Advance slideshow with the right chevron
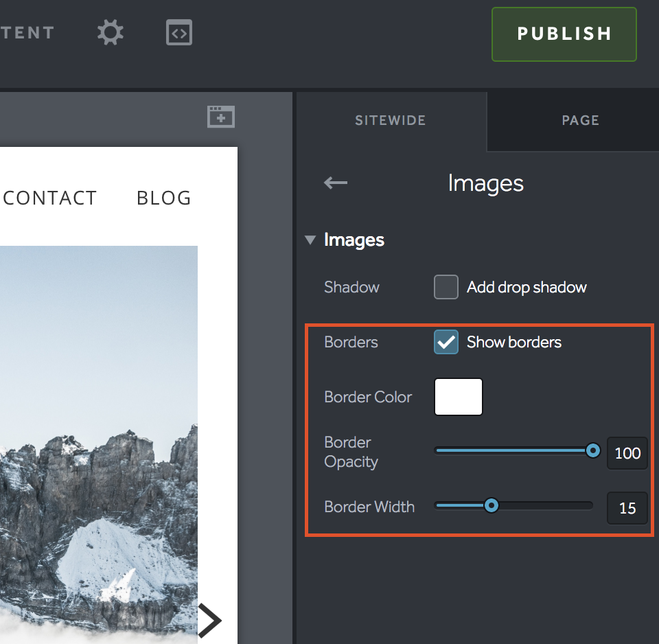This screenshot has height=644, width=659. click(x=209, y=620)
